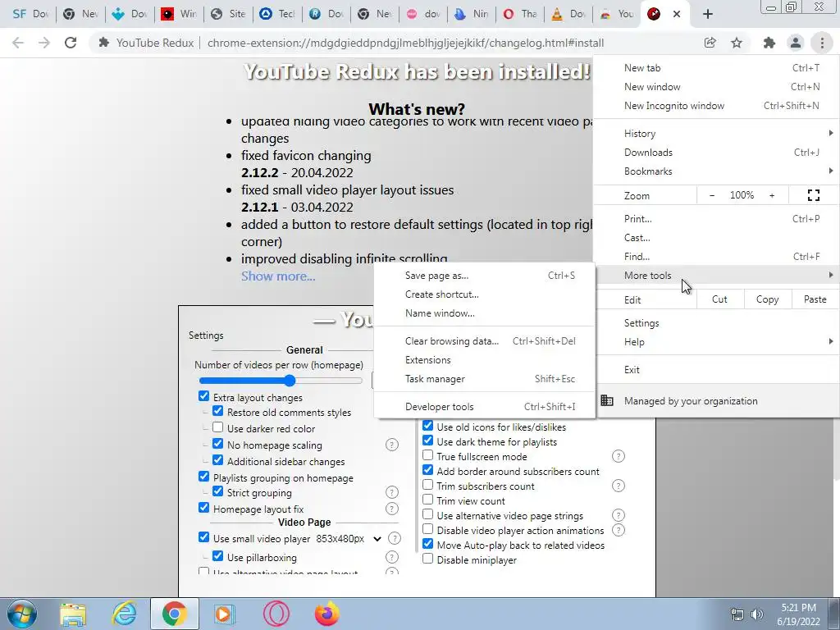Decrease zoom with the minus button
840x630 pixels.
click(x=712, y=195)
